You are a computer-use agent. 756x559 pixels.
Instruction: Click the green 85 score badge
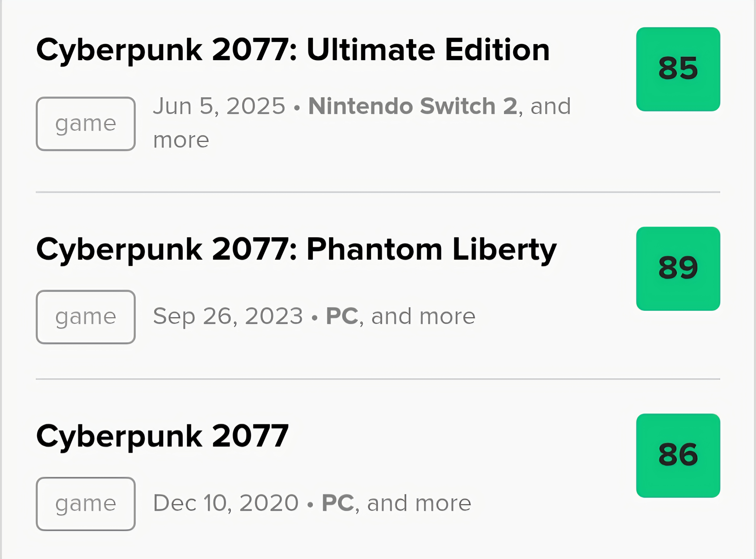(x=678, y=69)
